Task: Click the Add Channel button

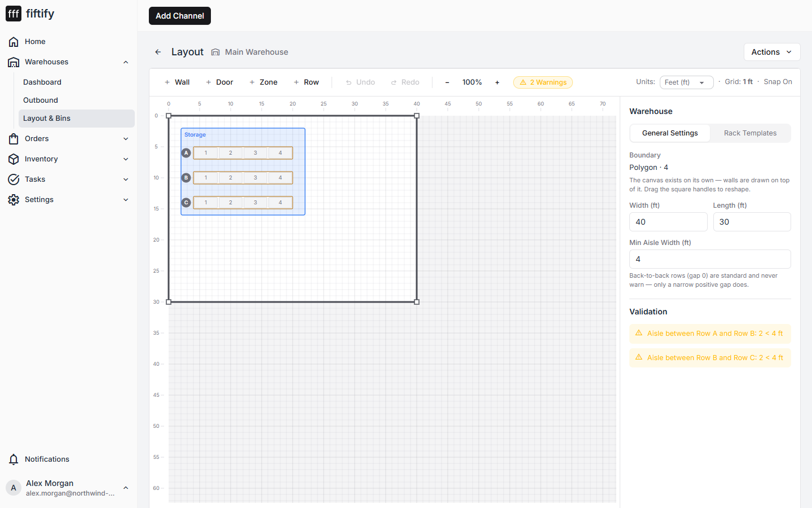Action: (x=180, y=16)
